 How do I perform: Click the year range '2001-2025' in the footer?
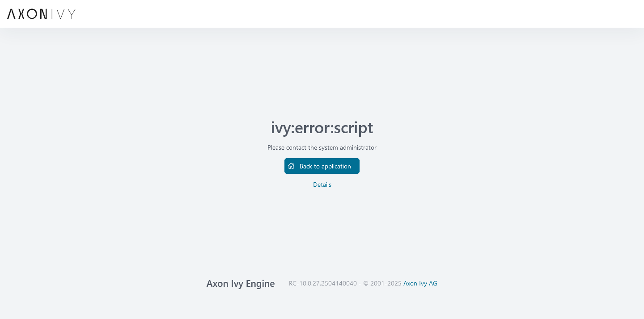tap(386, 283)
